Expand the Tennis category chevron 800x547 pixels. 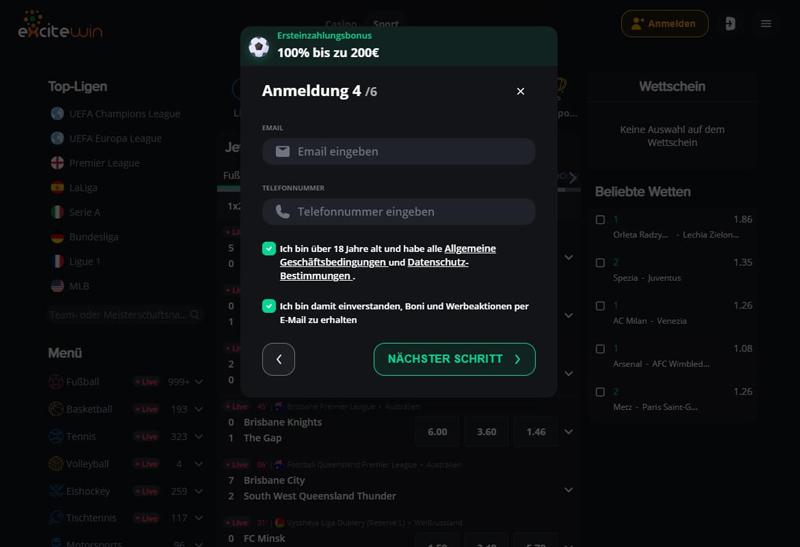[x=199, y=436]
